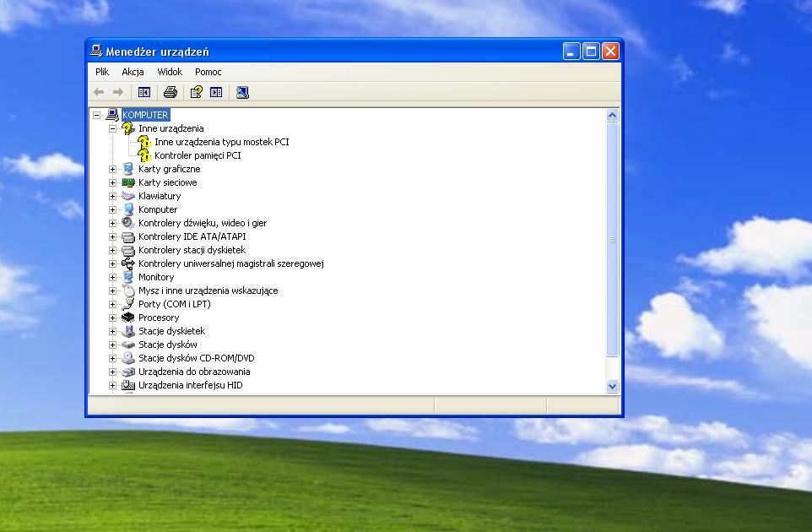The image size is (812, 532).
Task: Expand Mysz i inne urządzenia wskazujące
Action: point(112,290)
